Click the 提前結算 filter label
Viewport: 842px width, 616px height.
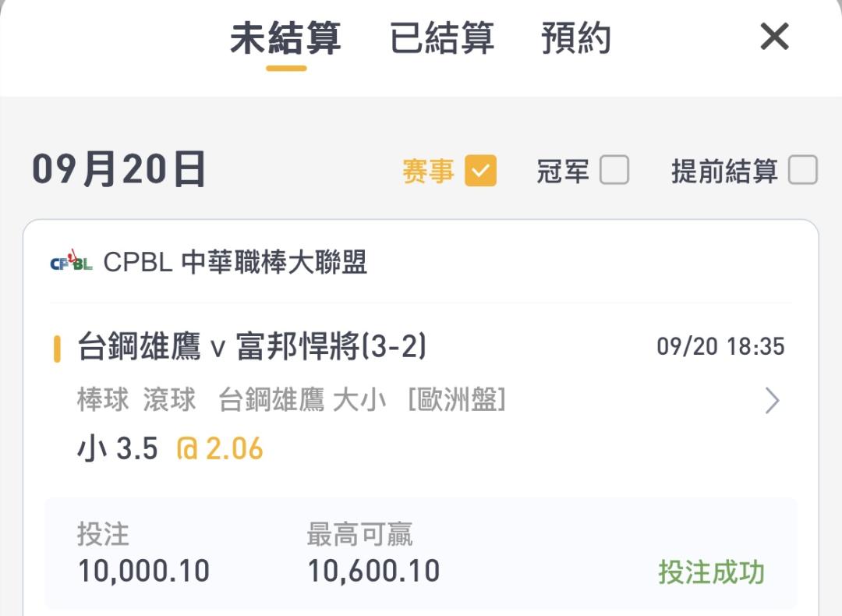point(724,172)
